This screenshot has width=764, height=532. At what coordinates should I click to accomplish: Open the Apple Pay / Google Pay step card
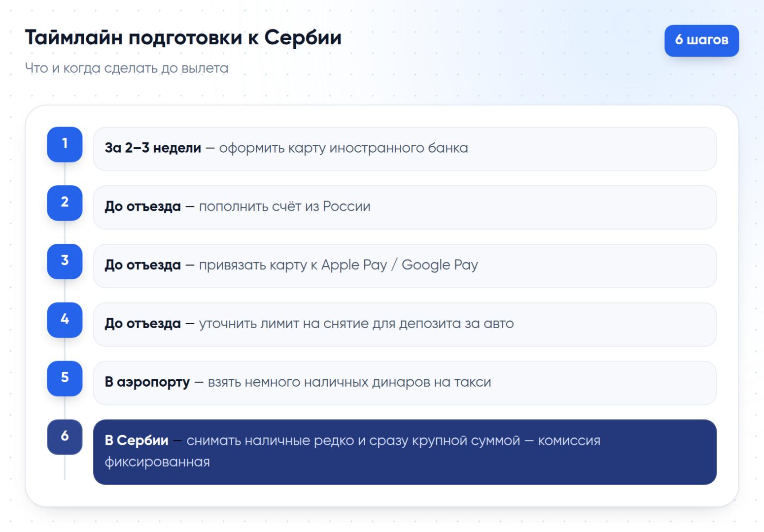[x=405, y=266]
